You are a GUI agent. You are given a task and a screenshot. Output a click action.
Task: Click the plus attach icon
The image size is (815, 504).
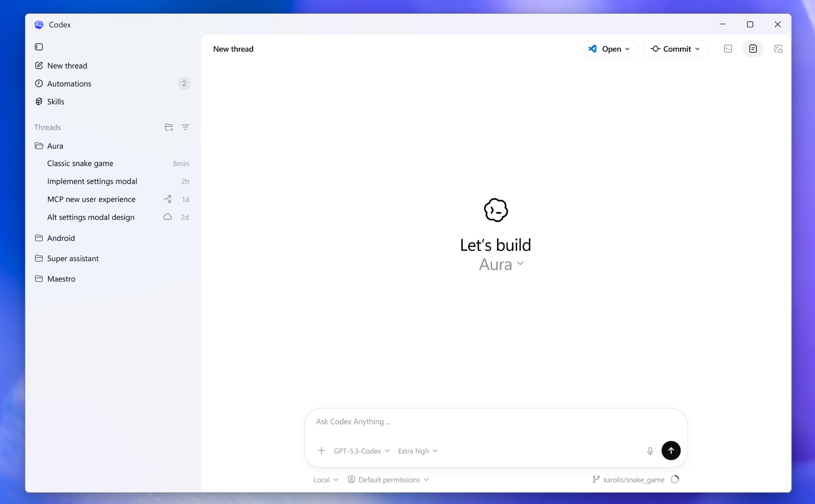(x=322, y=451)
